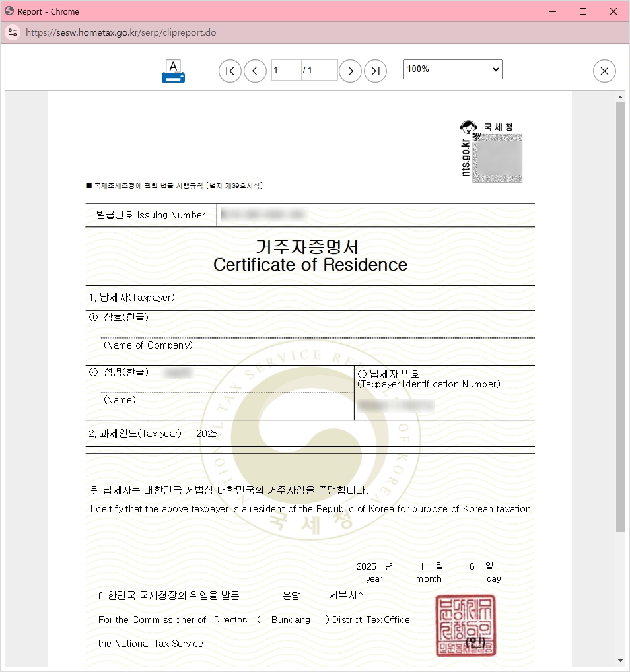Click the 'Bundang' office name
The image size is (630, 672).
tap(291, 620)
